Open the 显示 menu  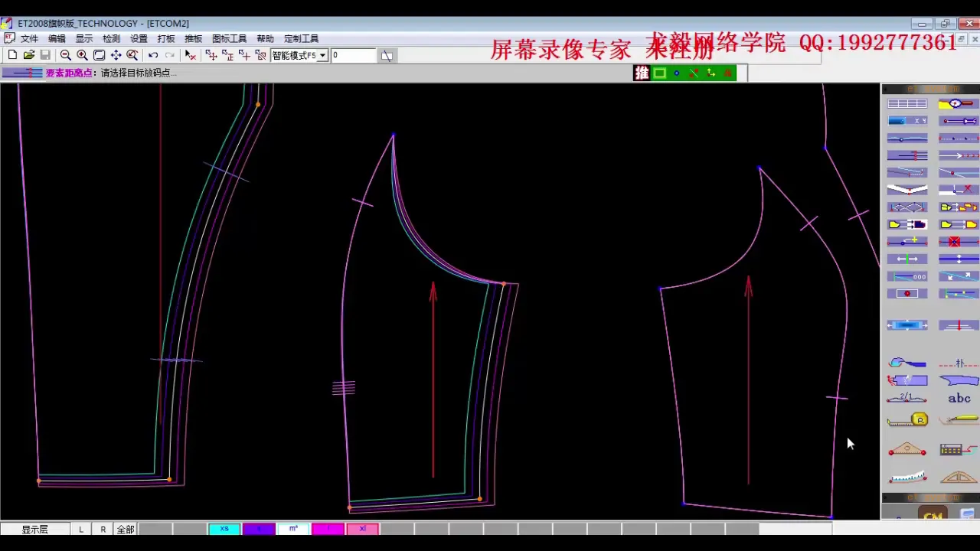tap(84, 38)
